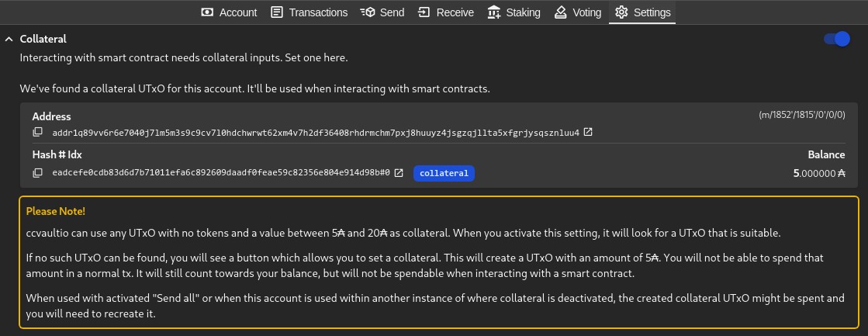This screenshot has width=868, height=336.
Task: Copy the UTxO transaction hash
Action: pyautogui.click(x=37, y=173)
